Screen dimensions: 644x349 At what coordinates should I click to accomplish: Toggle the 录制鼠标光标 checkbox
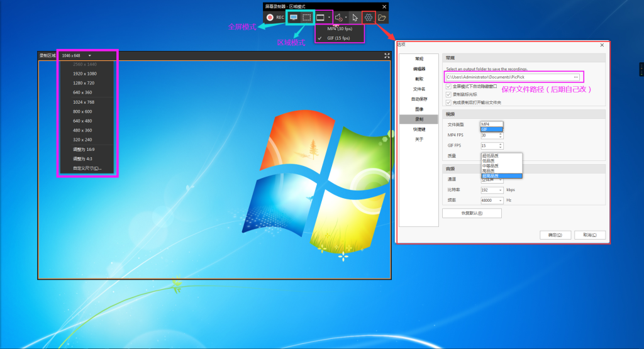click(x=448, y=94)
